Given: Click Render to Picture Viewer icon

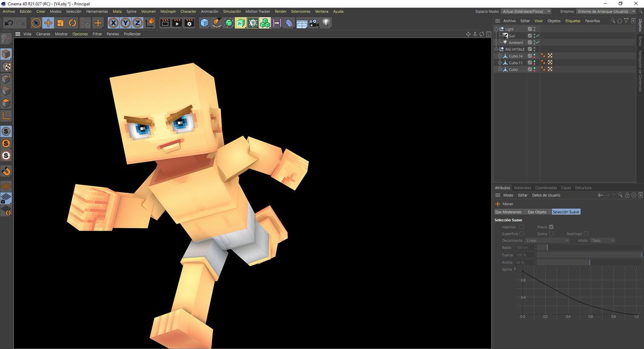Looking at the screenshot, I should (x=177, y=23).
